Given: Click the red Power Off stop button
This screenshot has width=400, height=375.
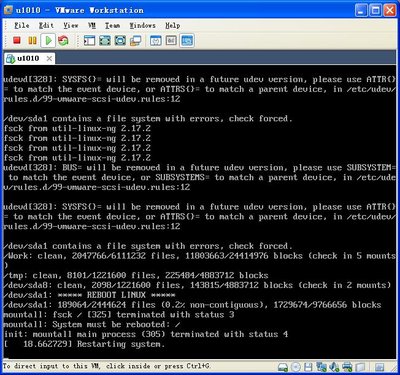Looking at the screenshot, I should pos(17,41).
